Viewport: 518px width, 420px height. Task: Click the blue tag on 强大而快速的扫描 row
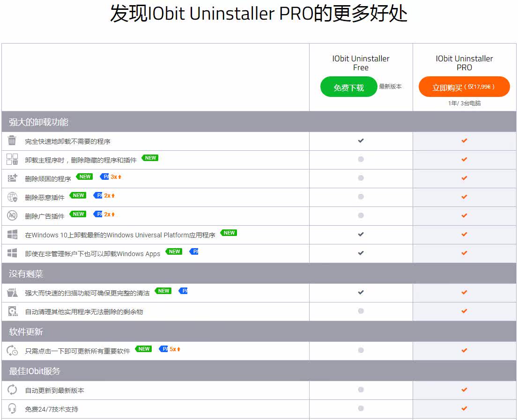183,291
